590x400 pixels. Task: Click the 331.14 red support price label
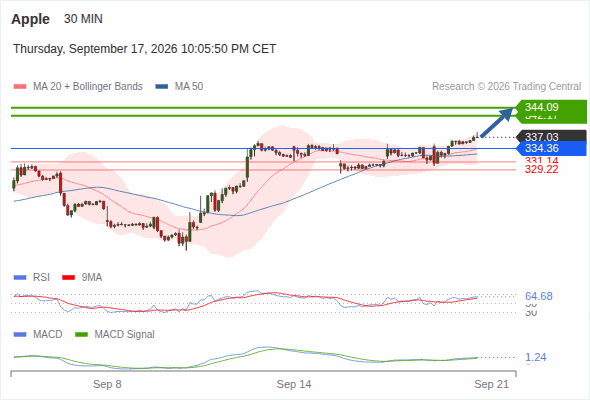coord(541,161)
